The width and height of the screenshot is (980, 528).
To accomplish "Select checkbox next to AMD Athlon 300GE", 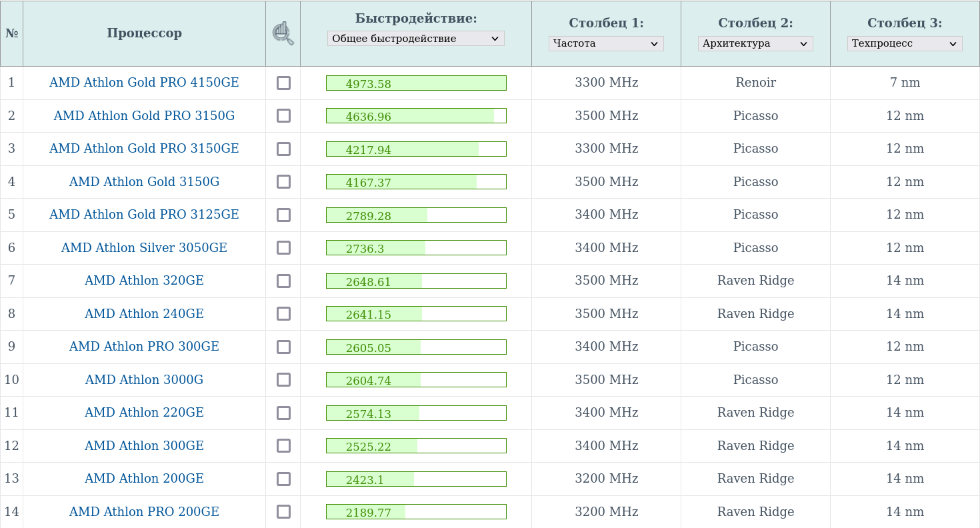I will [283, 446].
